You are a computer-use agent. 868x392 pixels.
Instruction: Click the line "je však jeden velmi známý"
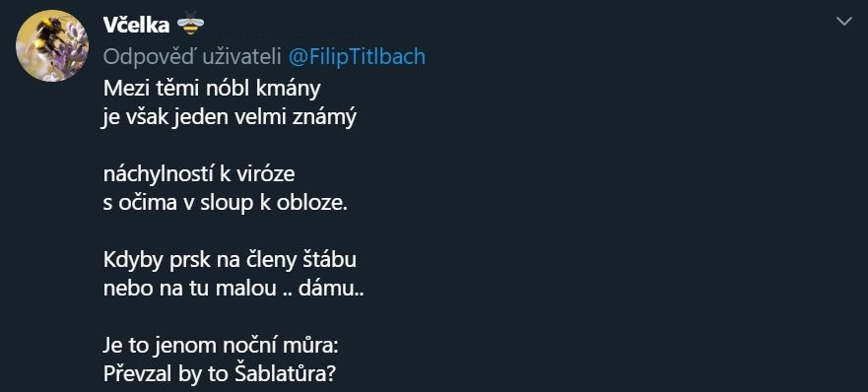click(x=230, y=117)
